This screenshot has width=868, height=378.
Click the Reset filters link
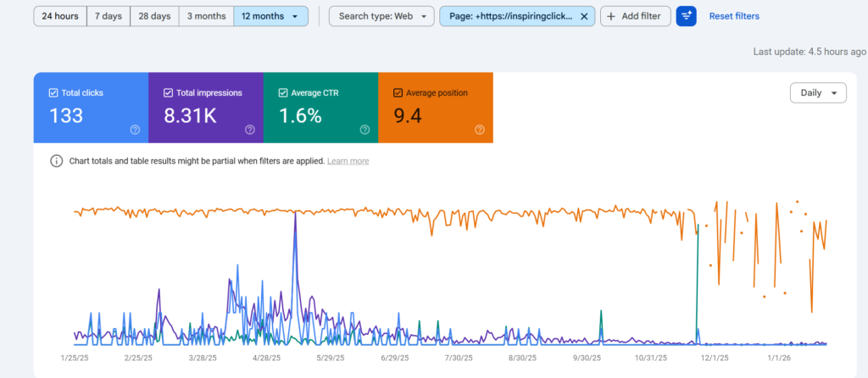point(734,16)
